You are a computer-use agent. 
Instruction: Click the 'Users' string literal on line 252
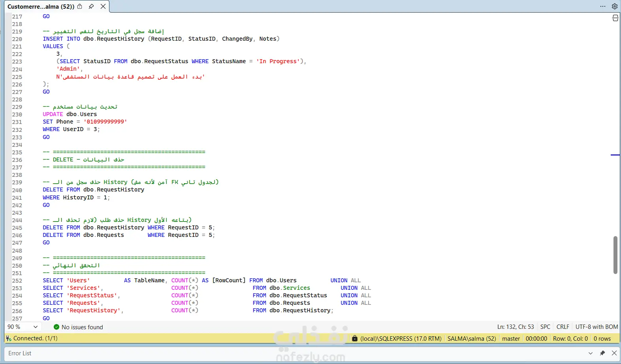pyautogui.click(x=78, y=280)
